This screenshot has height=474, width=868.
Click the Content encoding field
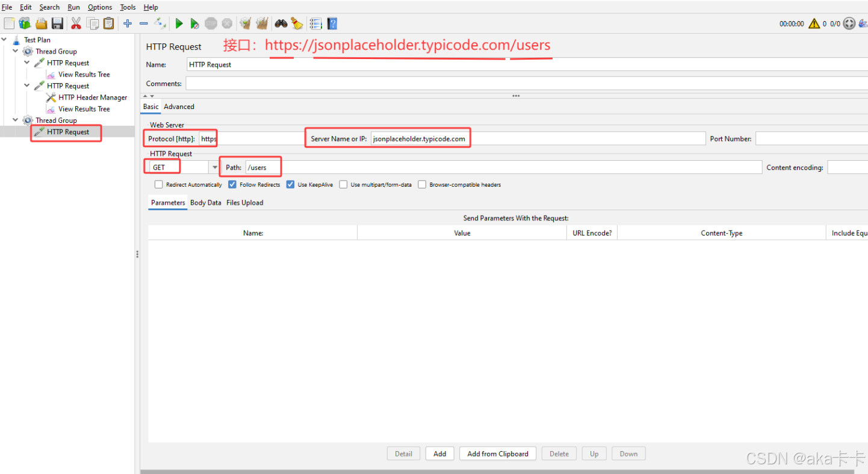(848, 167)
